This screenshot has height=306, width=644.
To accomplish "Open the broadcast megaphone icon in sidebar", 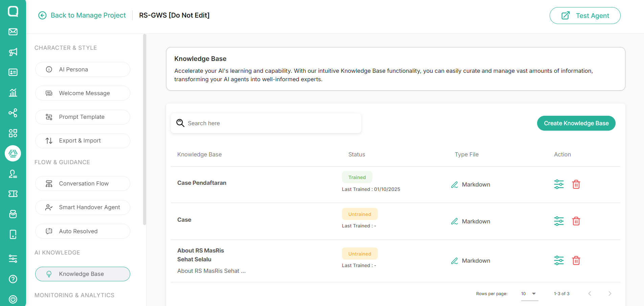I will (x=13, y=52).
